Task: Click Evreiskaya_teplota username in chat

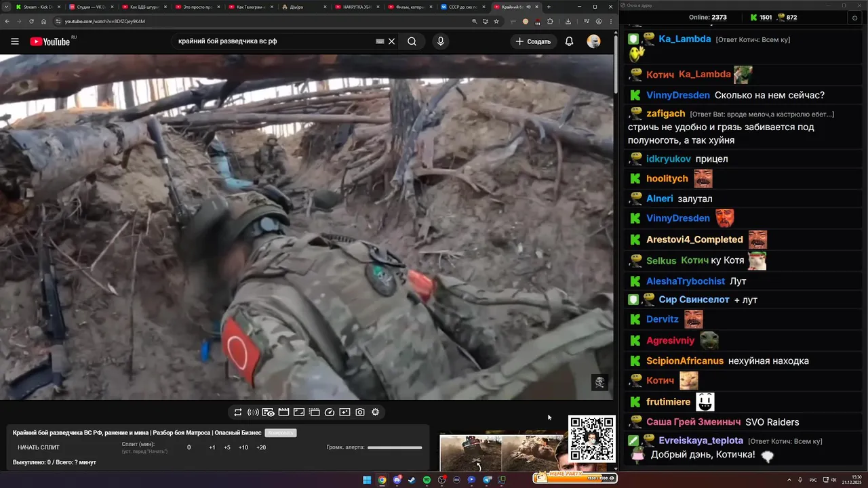Action: point(701,441)
